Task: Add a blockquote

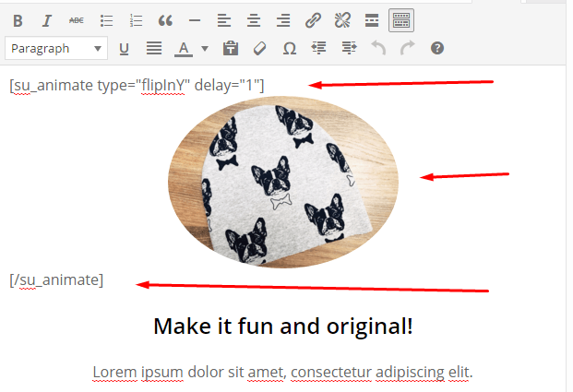Action: click(x=165, y=19)
